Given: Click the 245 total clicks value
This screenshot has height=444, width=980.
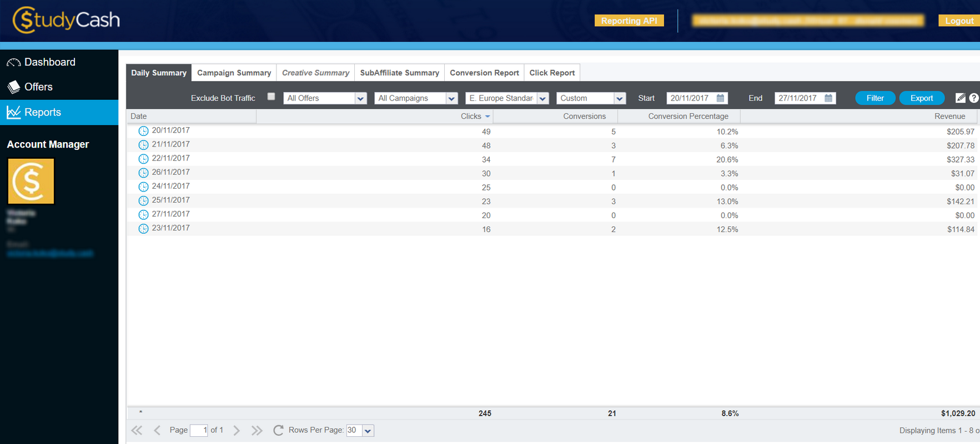Looking at the screenshot, I should click(x=485, y=413).
